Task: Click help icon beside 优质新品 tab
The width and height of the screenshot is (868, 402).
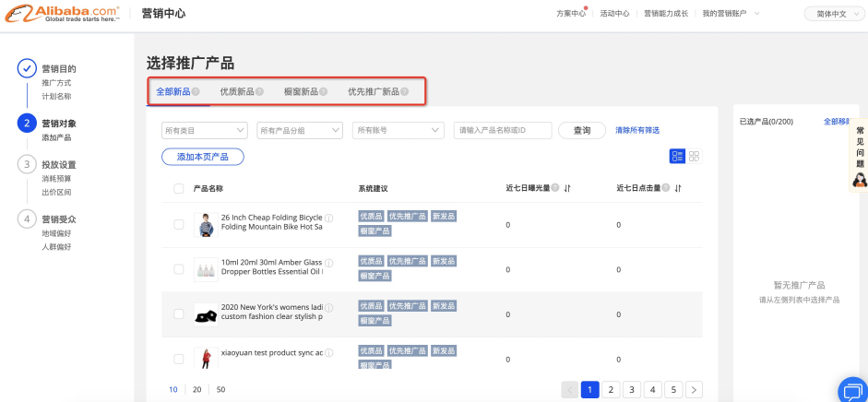Action: pos(259,92)
